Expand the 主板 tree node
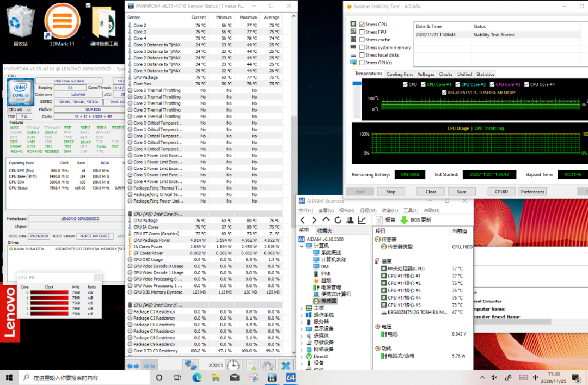Viewport: 588px width, 385px height. click(x=302, y=308)
